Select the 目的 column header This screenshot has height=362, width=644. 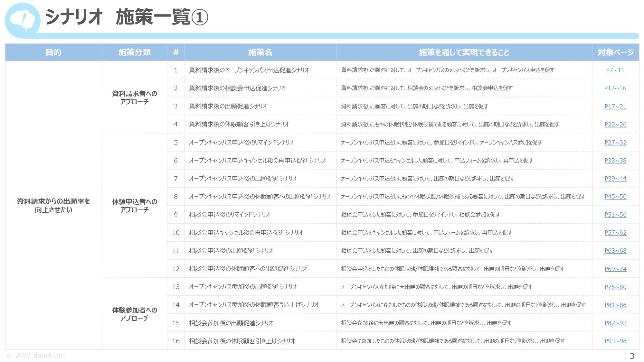(x=53, y=52)
